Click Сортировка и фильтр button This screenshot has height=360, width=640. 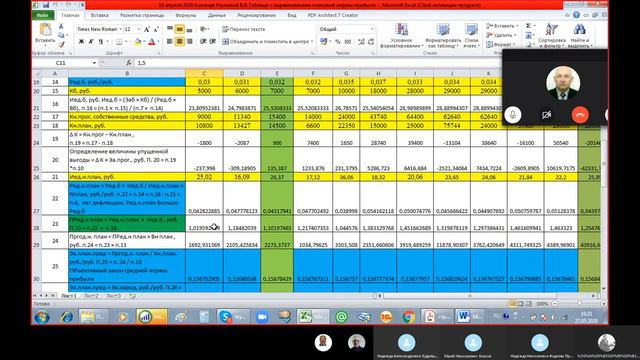[x=552, y=36]
